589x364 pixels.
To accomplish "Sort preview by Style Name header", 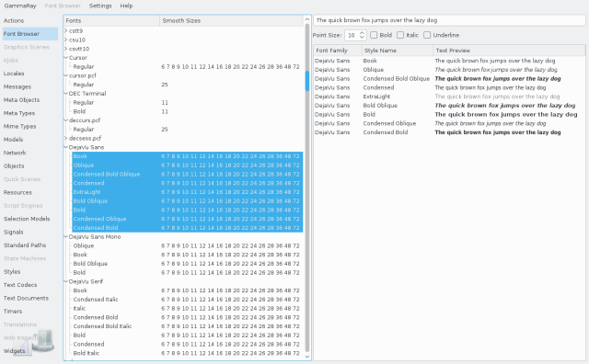I will tap(398, 51).
